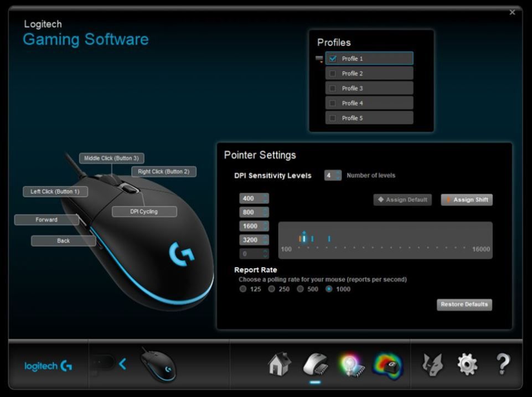The height and width of the screenshot is (397, 532).
Task: Select the 500 report rate option
Action: [x=301, y=289]
